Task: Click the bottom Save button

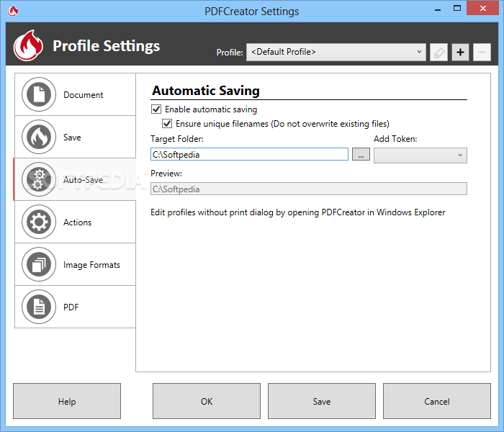Action: [x=321, y=401]
